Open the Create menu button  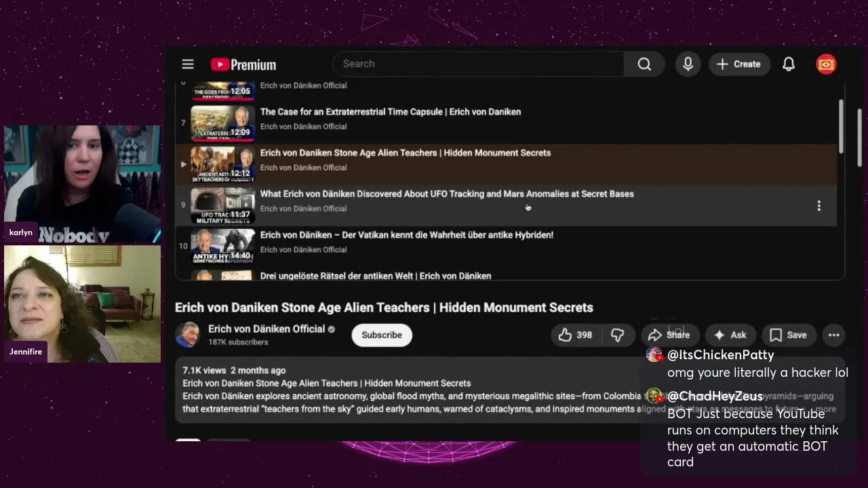739,64
